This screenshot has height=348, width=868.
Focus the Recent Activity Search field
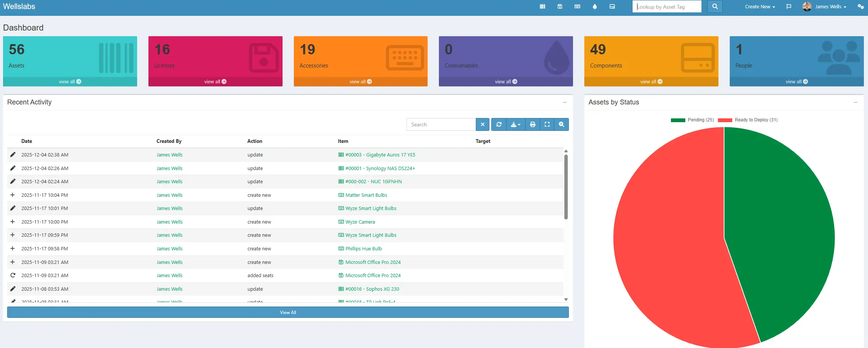click(441, 124)
